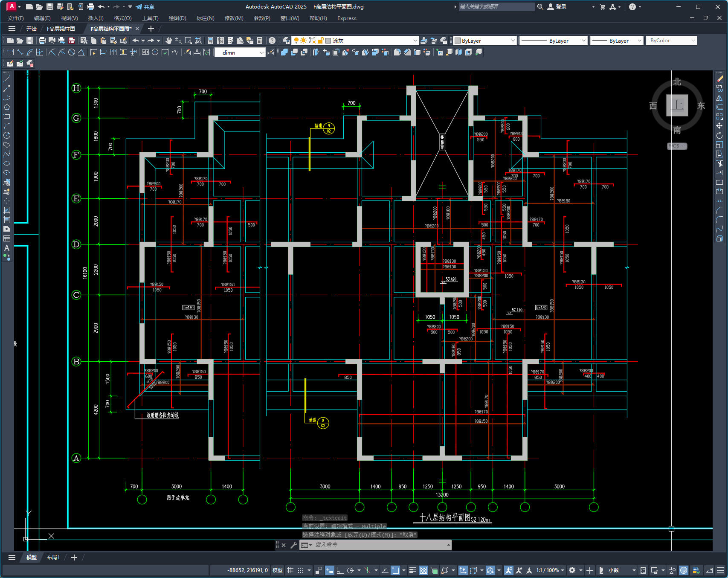Open the Express menu
Screen dimensions: 728x578
347,18
